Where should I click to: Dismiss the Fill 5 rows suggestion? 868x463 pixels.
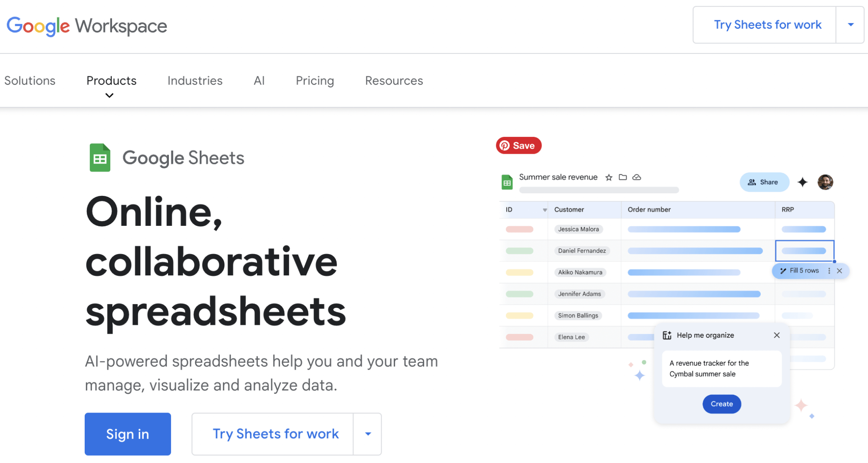(839, 271)
